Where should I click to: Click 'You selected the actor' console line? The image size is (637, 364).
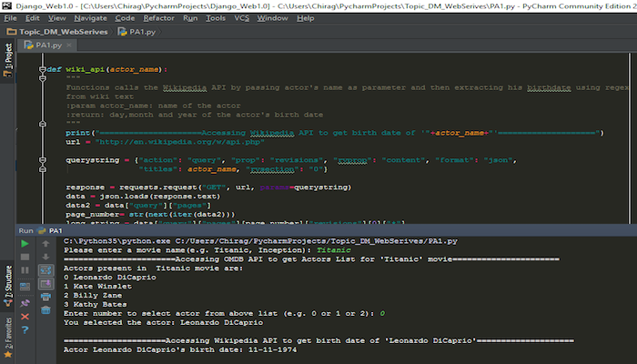[163, 322]
